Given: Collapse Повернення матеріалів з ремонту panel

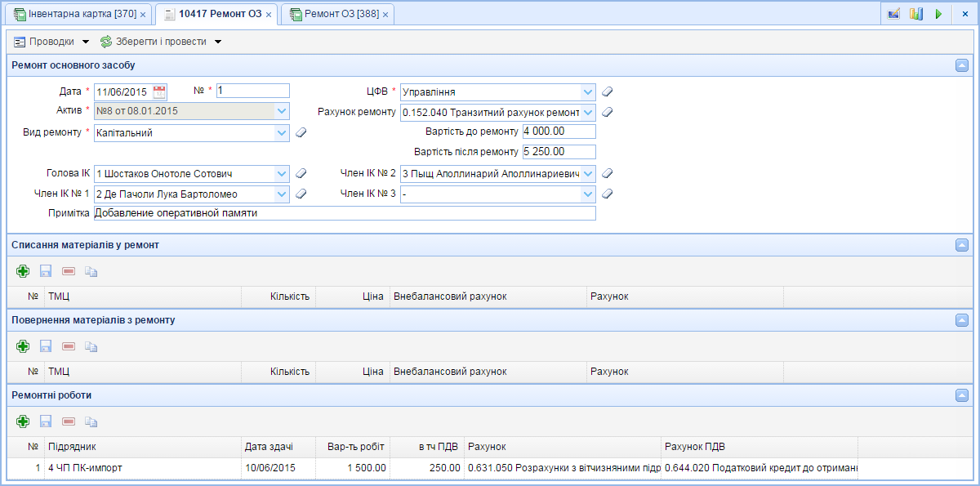Looking at the screenshot, I should (962, 320).
